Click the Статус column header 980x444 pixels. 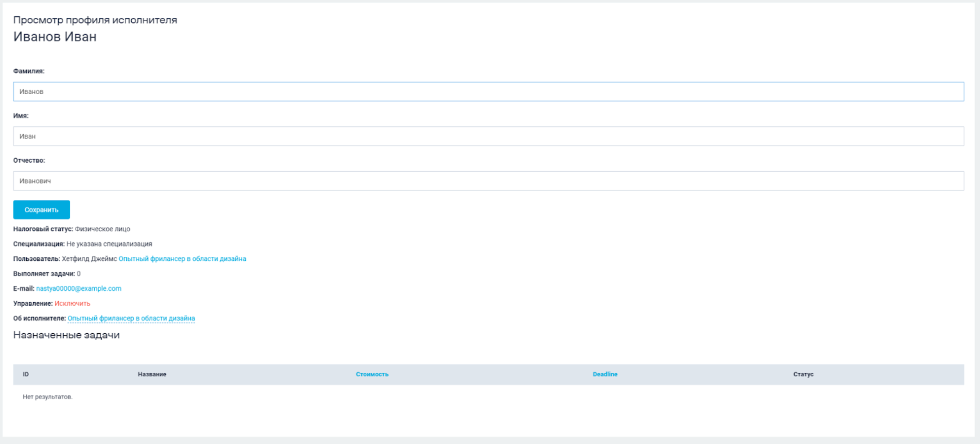803,374
